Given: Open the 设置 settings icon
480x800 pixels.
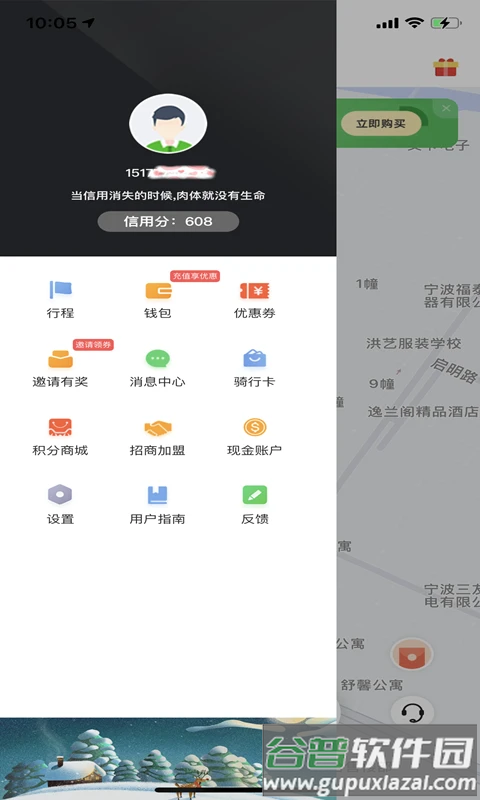Looking at the screenshot, I should [60, 495].
